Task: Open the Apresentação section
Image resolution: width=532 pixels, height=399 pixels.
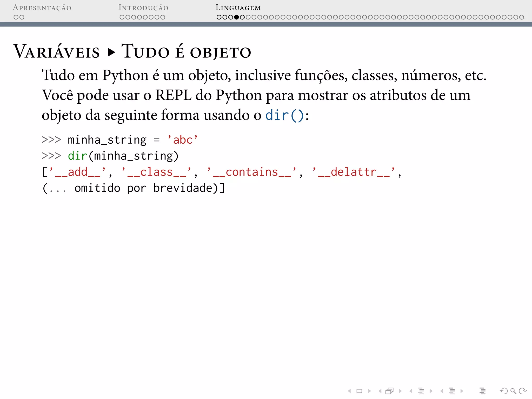Action: click(42, 8)
